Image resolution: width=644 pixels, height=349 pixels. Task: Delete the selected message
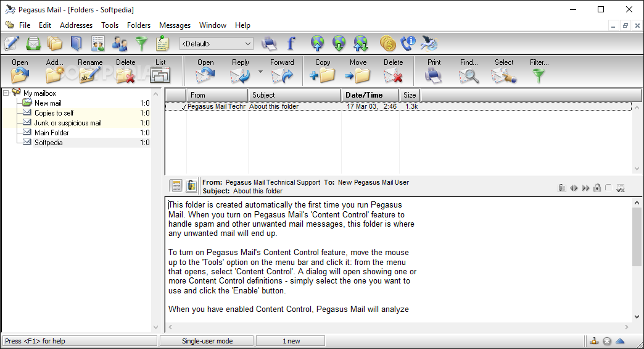tap(393, 70)
